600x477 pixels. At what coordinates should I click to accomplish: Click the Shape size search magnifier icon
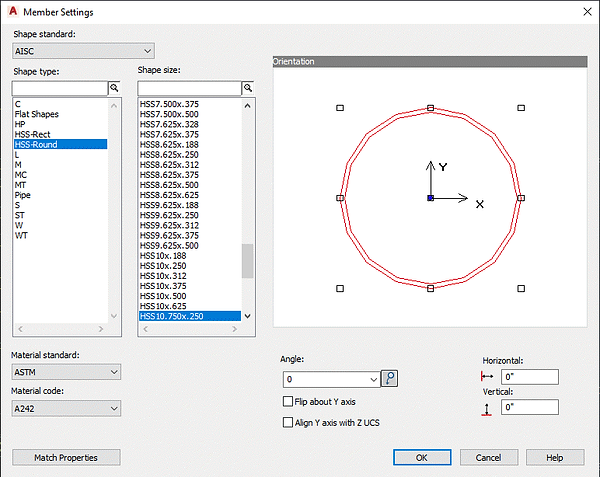(248, 88)
